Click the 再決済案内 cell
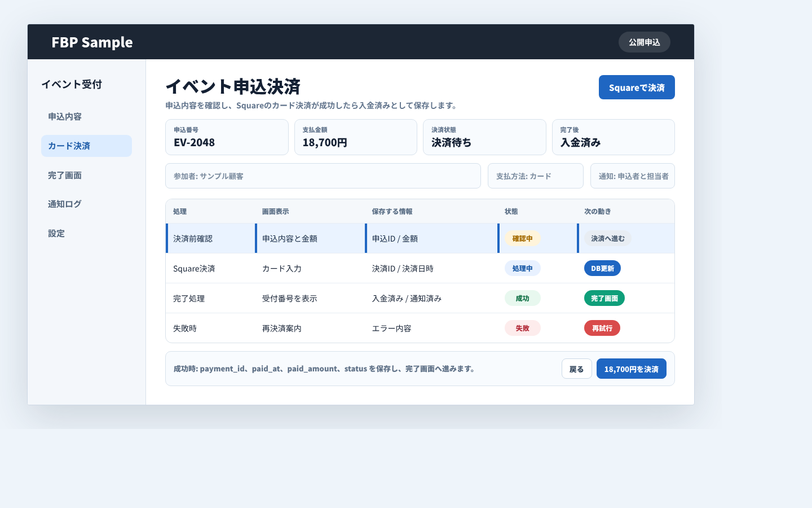This screenshot has width=812, height=508. (x=310, y=328)
